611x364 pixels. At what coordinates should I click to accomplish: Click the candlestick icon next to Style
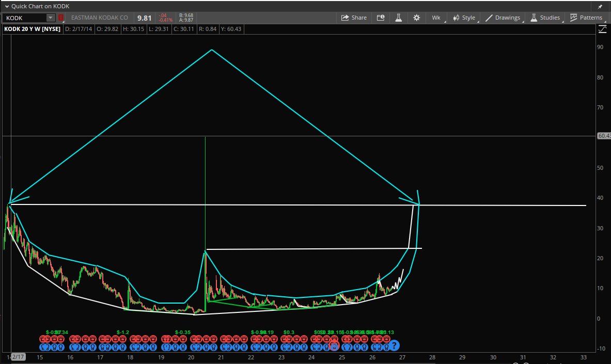pos(456,18)
